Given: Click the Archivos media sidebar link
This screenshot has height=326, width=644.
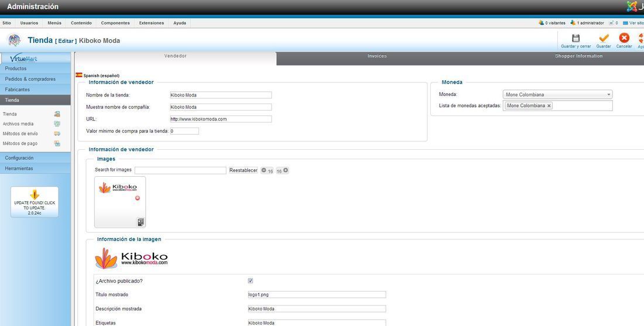Looking at the screenshot, I should pyautogui.click(x=18, y=124).
